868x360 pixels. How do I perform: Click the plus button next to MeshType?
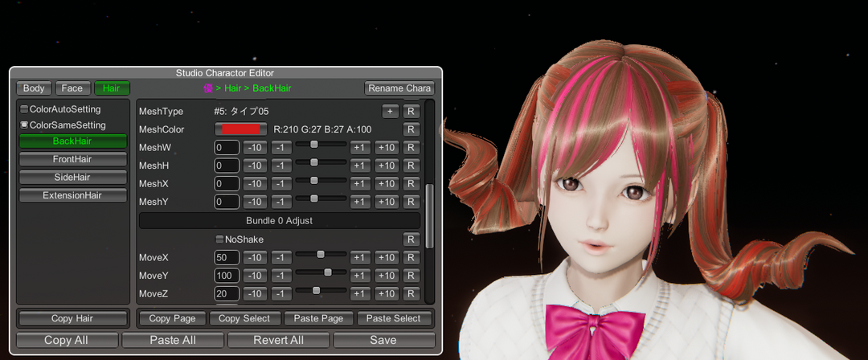point(390,111)
